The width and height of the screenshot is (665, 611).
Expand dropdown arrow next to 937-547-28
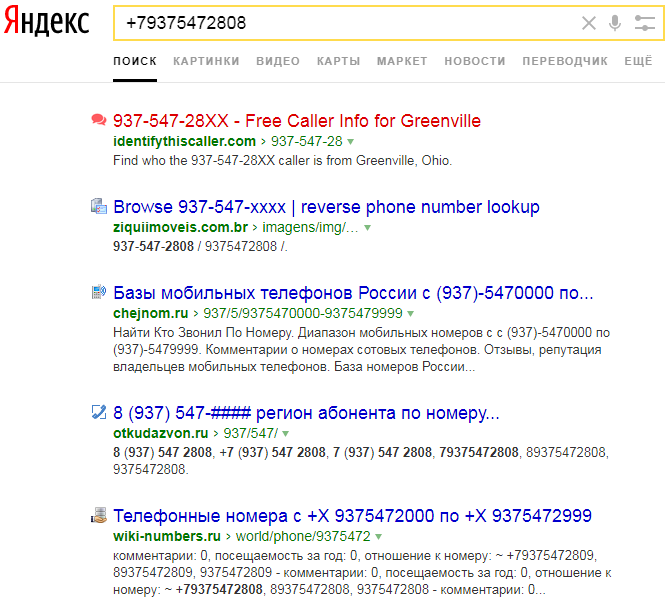(x=351, y=142)
